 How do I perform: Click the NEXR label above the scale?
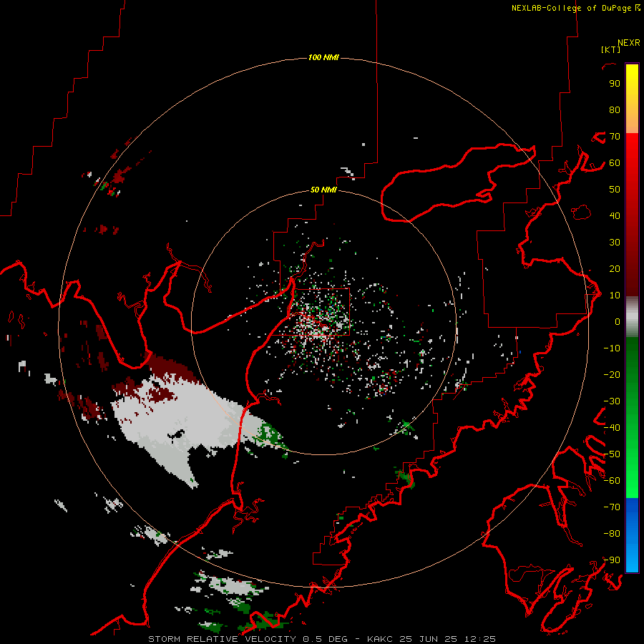pos(628,43)
